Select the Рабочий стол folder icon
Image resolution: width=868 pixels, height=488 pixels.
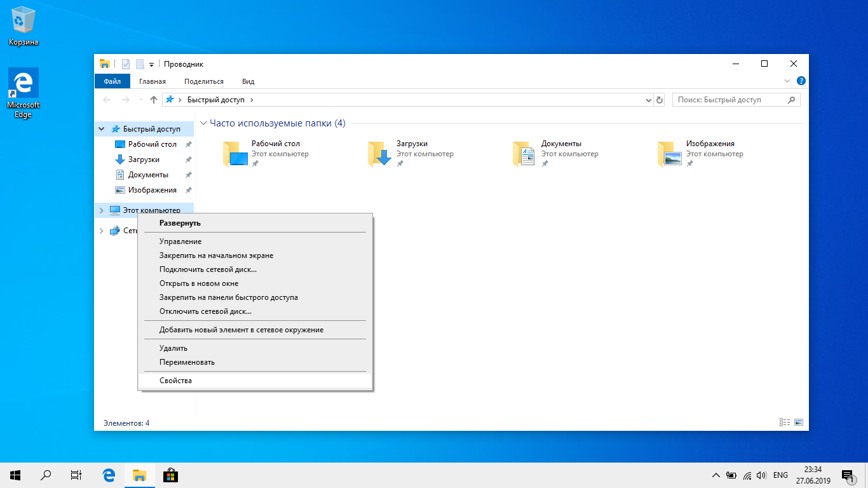235,154
